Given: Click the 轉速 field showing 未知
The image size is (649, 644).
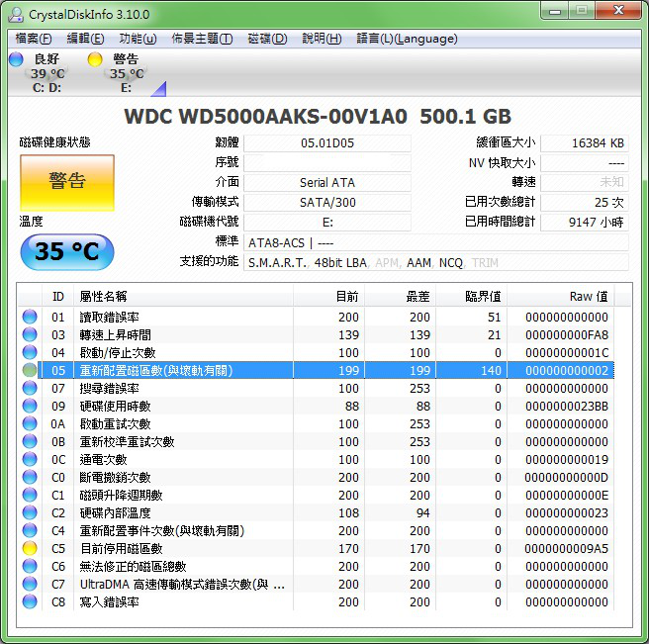Looking at the screenshot, I should 585,183.
